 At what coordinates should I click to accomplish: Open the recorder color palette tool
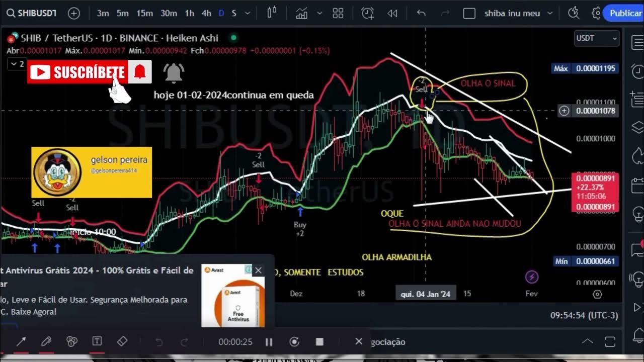point(72,342)
